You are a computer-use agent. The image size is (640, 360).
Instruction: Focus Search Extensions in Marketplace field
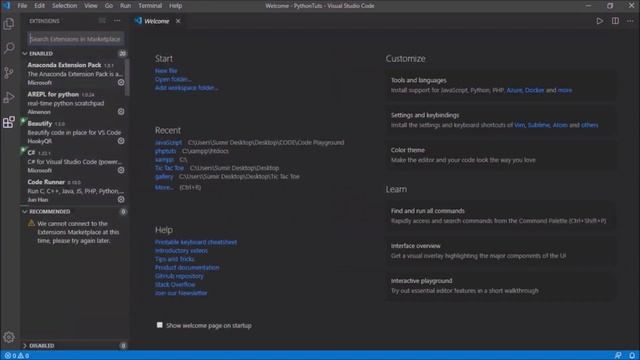pyautogui.click(x=76, y=39)
